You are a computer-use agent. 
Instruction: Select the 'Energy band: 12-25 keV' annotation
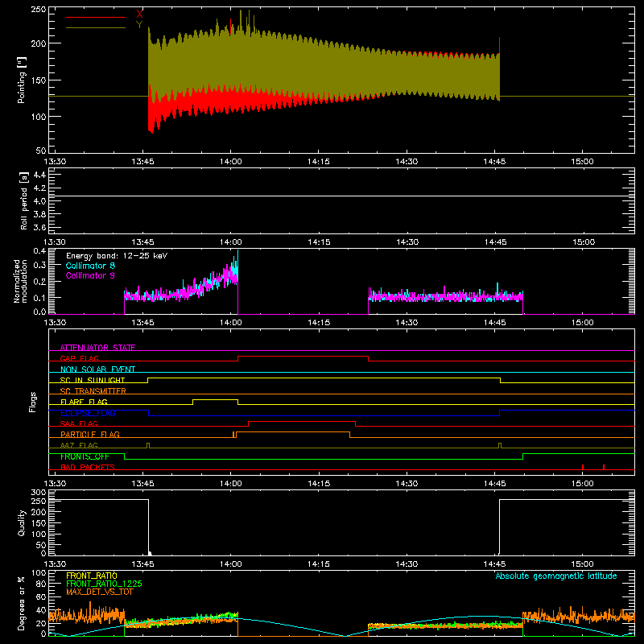pos(117,256)
